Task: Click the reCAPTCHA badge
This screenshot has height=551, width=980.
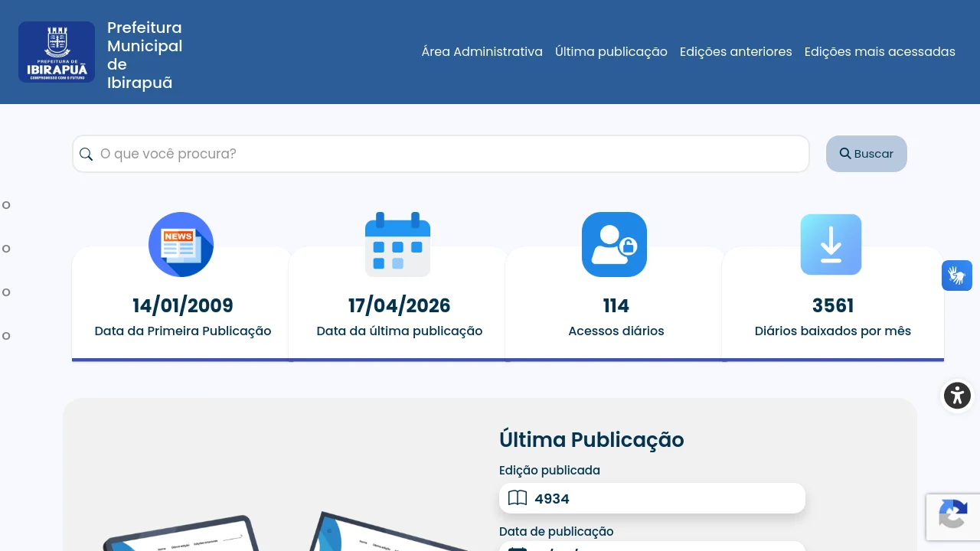Action: coord(953,517)
